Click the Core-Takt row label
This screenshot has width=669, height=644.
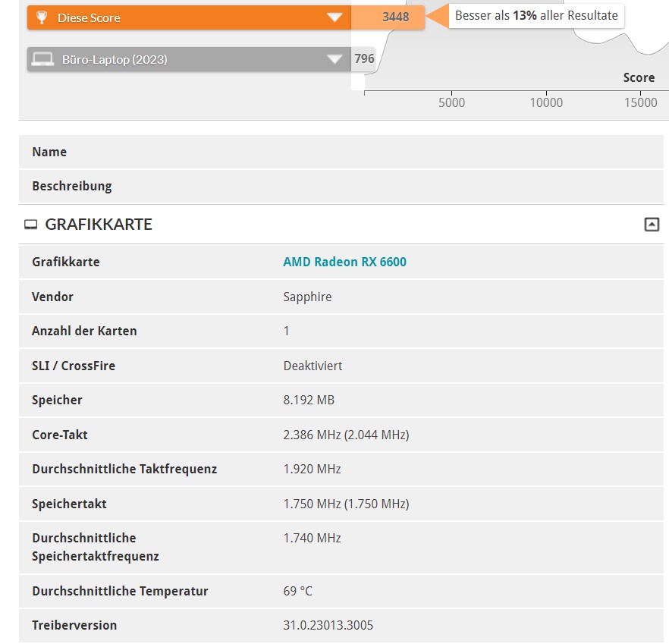60,435
